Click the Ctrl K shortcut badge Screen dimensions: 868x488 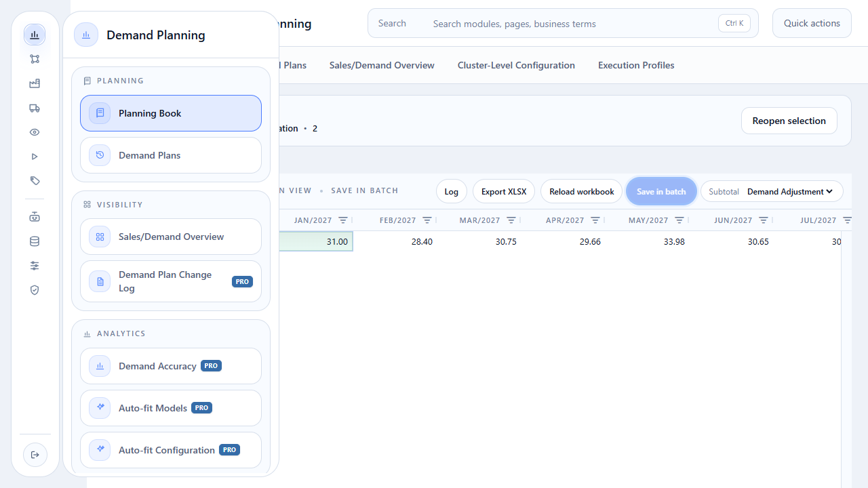(734, 23)
